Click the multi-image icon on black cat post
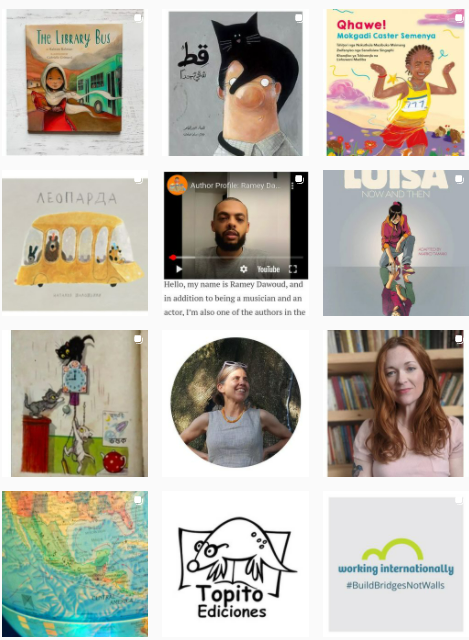Screen dimensions: 469x640 pyautogui.click(x=299, y=18)
